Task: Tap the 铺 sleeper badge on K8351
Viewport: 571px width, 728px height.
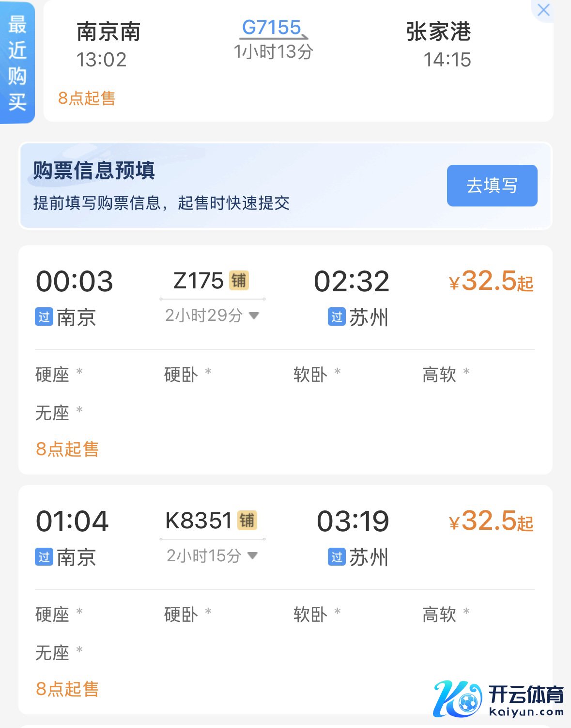Action: tap(247, 521)
